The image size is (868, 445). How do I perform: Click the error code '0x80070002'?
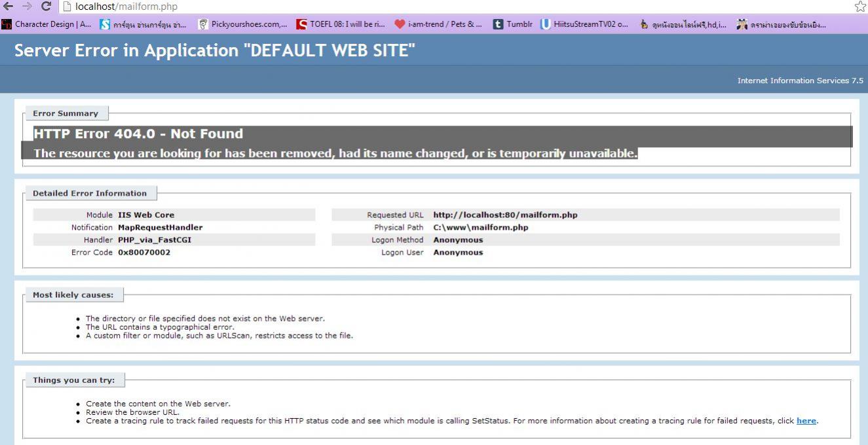[144, 252]
